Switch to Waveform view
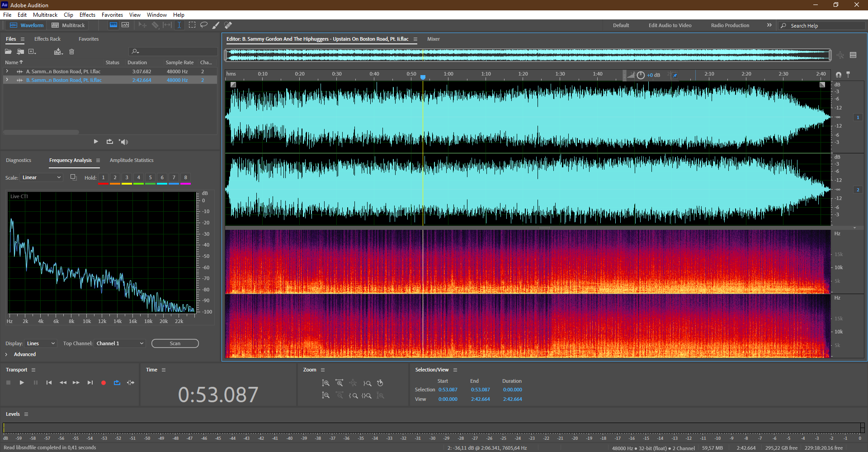The image size is (868, 452). coord(27,25)
